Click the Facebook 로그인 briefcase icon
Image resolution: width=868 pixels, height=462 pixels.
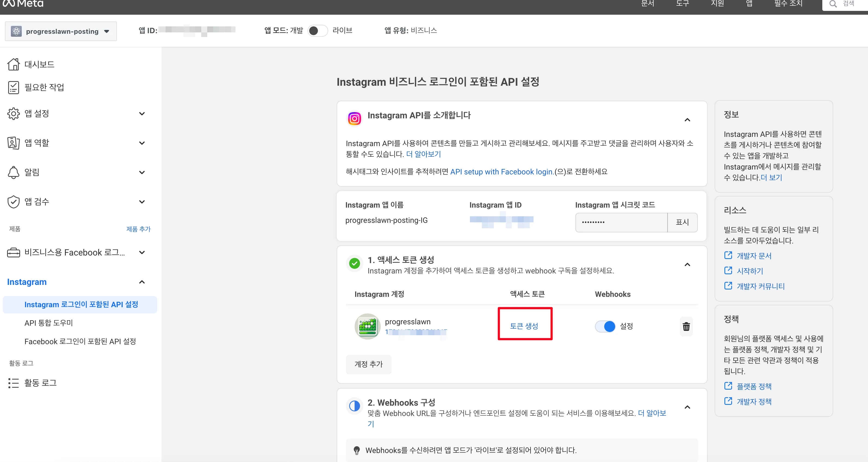pos(14,252)
